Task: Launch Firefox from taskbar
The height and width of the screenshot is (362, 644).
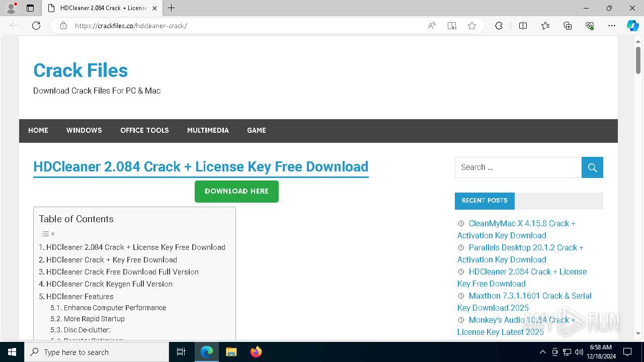Action: pos(256,352)
